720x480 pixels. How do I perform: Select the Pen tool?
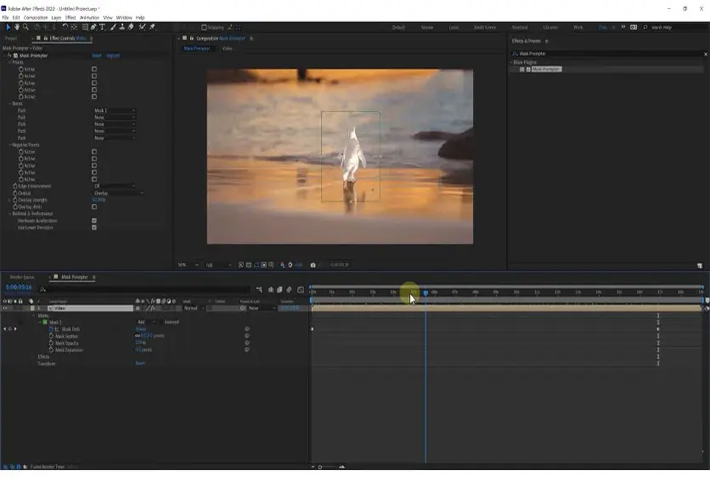94,27
